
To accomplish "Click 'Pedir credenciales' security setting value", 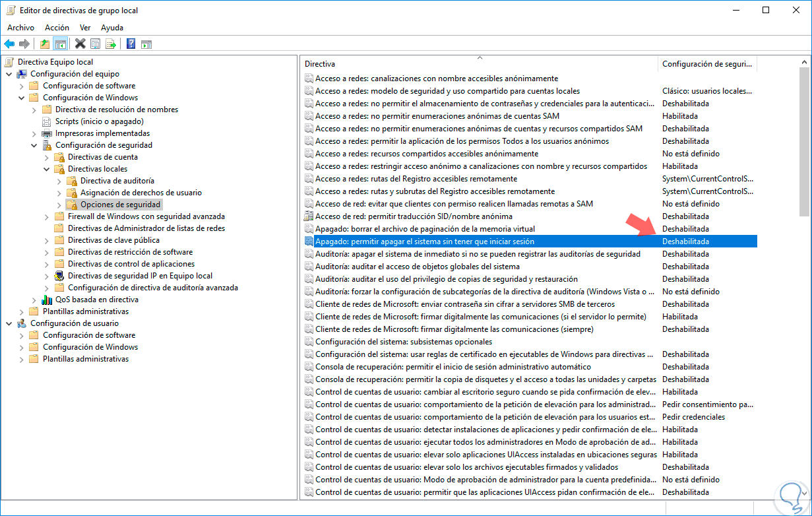I will tap(693, 417).
